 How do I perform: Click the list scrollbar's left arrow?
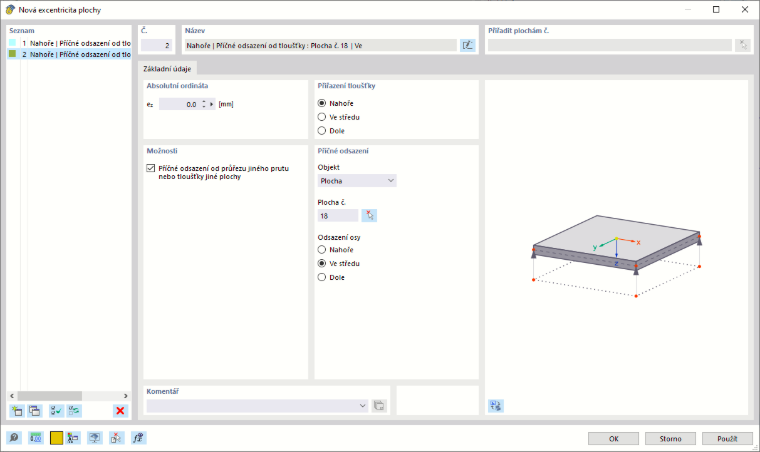(12, 396)
